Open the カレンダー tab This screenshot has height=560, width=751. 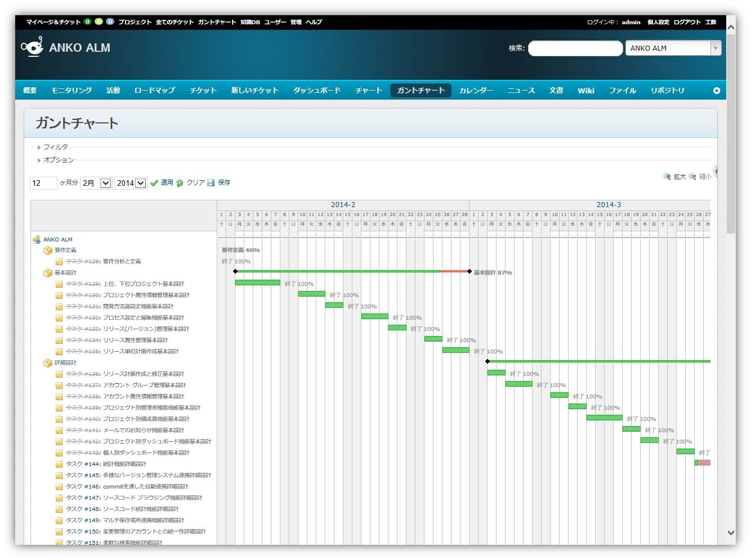pyautogui.click(x=476, y=91)
